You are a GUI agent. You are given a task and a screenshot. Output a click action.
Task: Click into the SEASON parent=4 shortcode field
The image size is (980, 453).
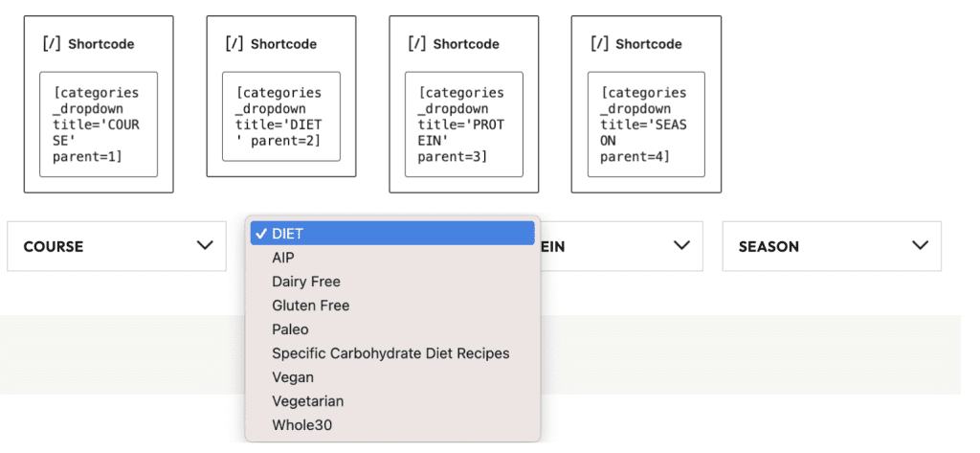click(x=646, y=125)
